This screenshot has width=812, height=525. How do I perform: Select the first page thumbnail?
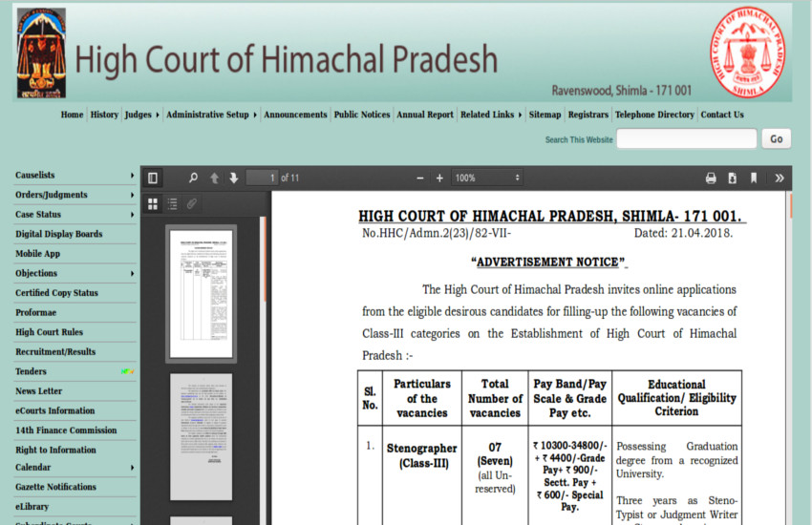tap(201, 293)
